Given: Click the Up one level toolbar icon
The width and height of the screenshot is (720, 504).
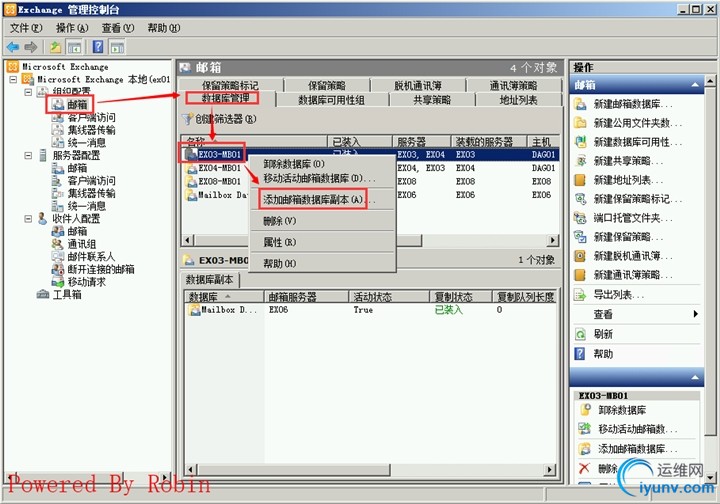Looking at the screenshot, I should (x=56, y=47).
